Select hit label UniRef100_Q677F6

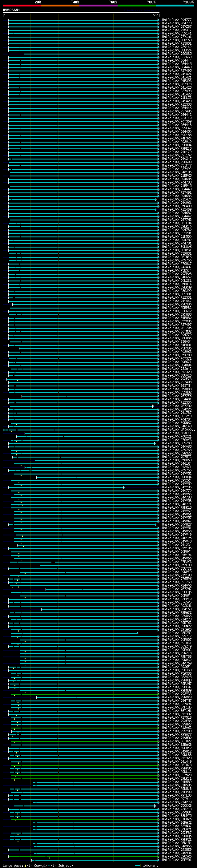click(177, 396)
